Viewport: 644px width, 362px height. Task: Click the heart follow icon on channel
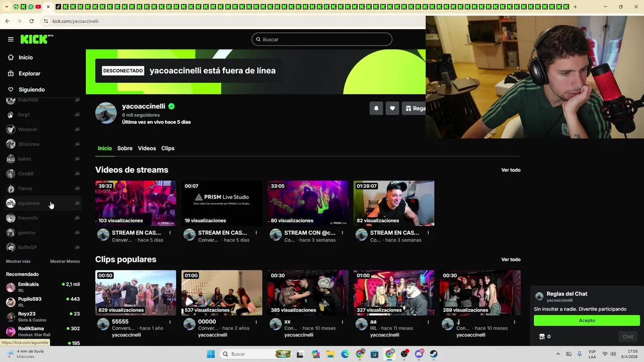[x=392, y=108]
